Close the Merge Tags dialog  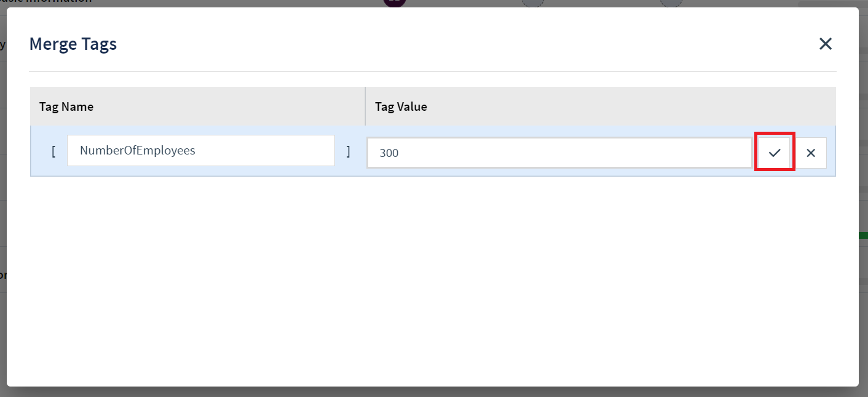click(825, 44)
